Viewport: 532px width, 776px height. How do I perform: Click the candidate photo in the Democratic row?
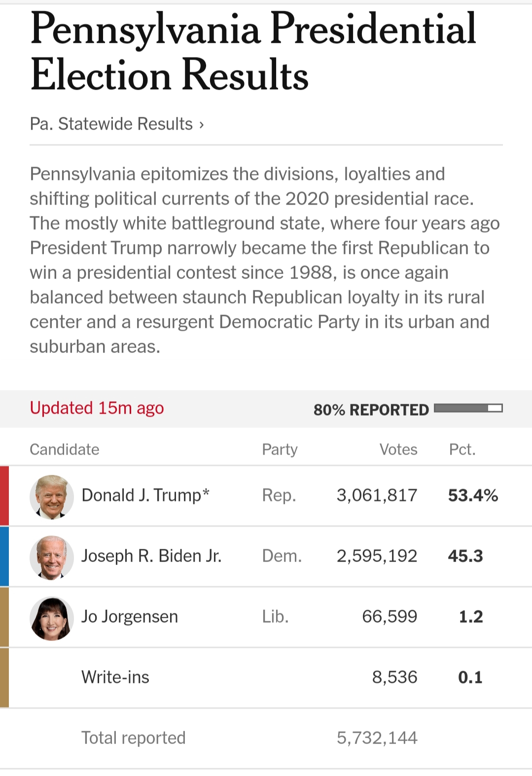coord(52,557)
